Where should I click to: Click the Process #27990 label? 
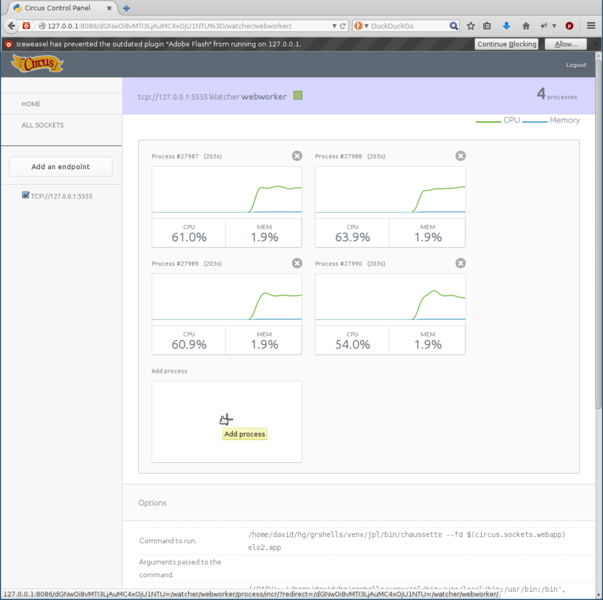338,263
